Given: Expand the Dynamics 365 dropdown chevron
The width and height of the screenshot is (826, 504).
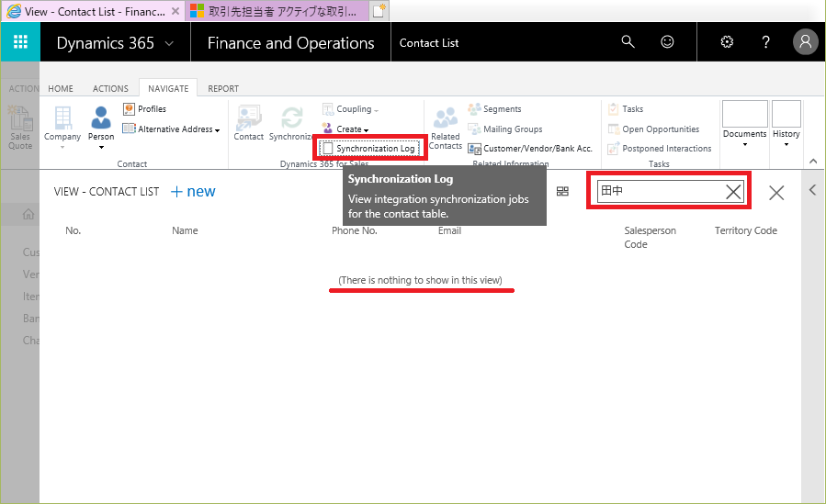Looking at the screenshot, I should pos(169,44).
